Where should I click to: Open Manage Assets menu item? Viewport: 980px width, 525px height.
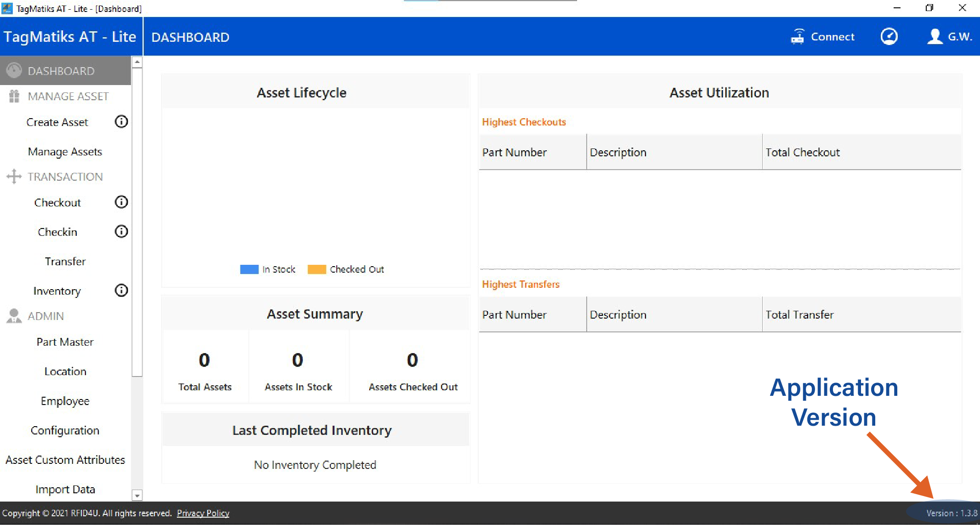[65, 152]
